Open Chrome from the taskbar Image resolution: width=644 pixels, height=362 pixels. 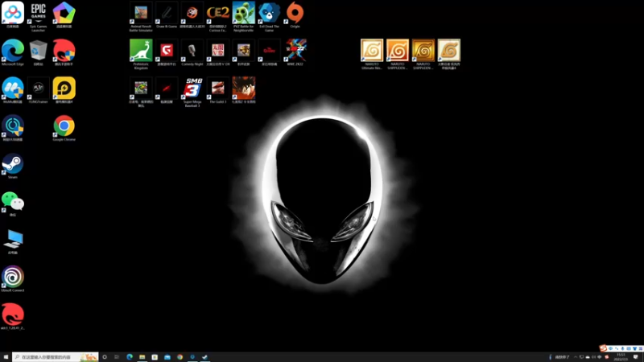(x=180, y=357)
